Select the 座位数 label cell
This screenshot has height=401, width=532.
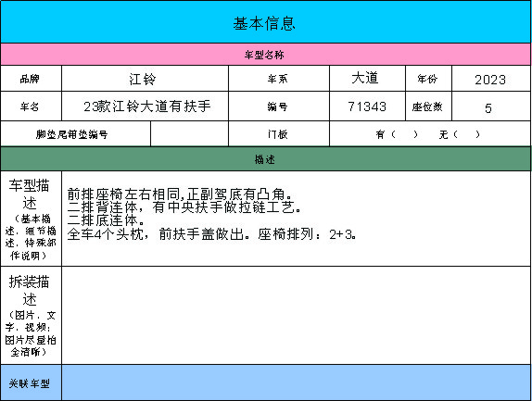(x=428, y=107)
